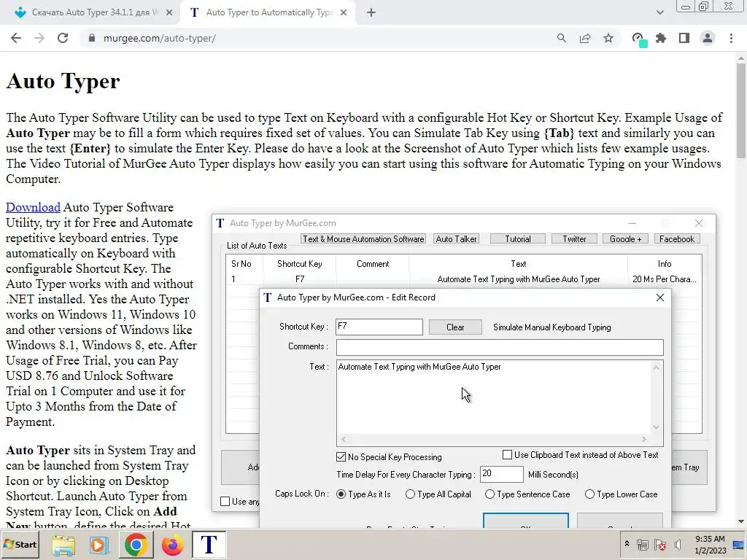Click the Facebook button
Screen dimensions: 747x560
(677, 239)
